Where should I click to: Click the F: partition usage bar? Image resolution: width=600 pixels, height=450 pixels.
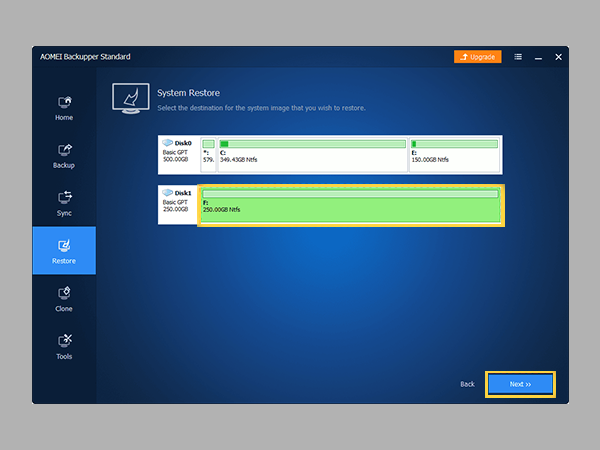351,194
